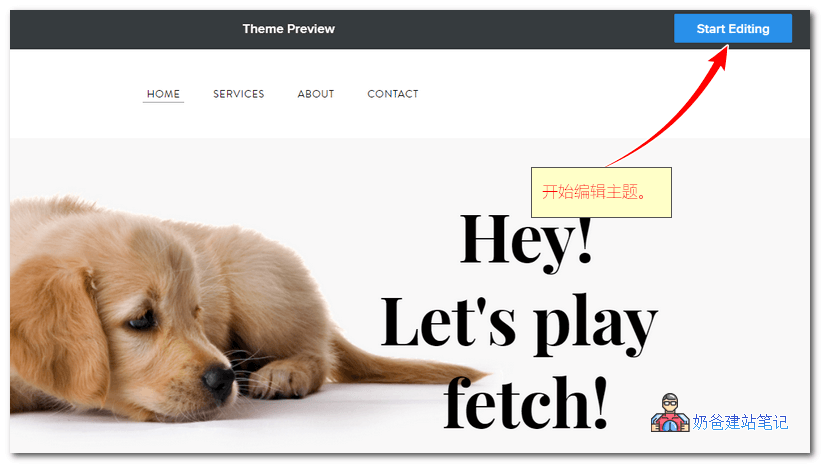Open the ABOUT menu item
Screen dimensions: 821x464
[316, 94]
